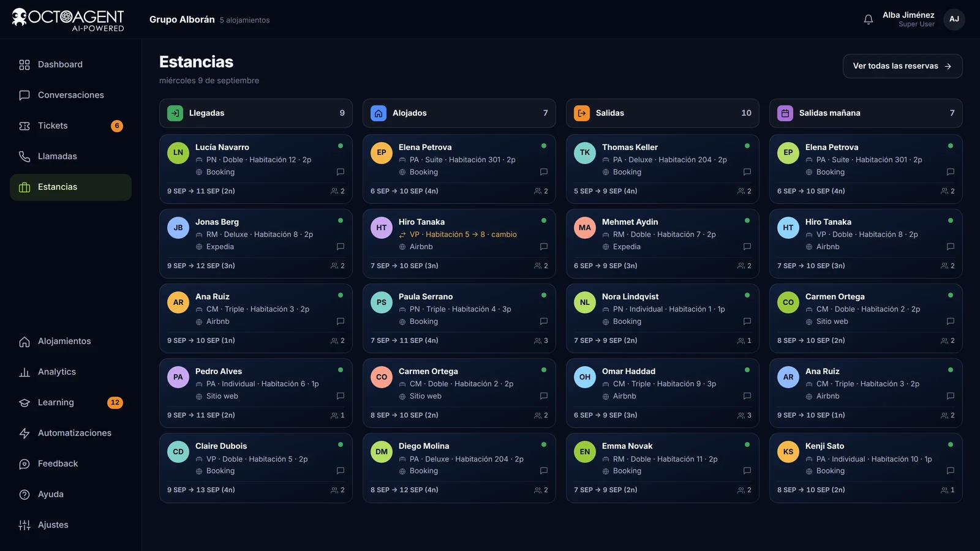Viewport: 980px width, 551px height.
Task: Open Grupo Alborán account selector
Action: pos(209,20)
